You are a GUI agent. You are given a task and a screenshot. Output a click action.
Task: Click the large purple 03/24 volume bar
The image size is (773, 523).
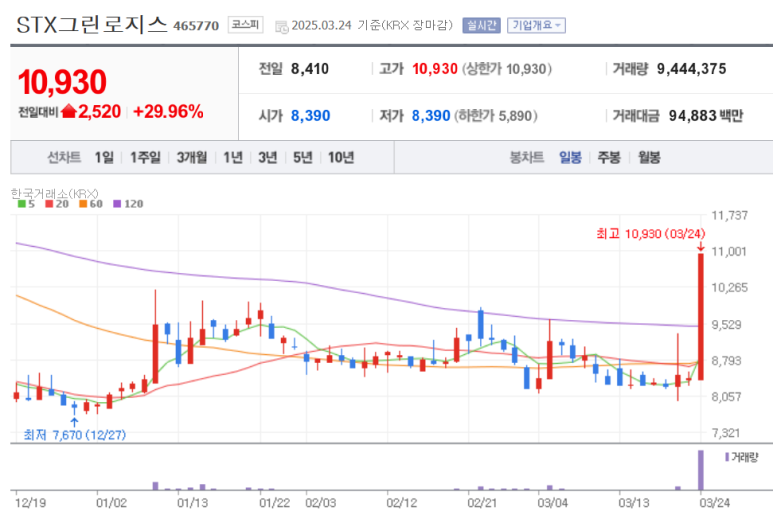click(701, 470)
